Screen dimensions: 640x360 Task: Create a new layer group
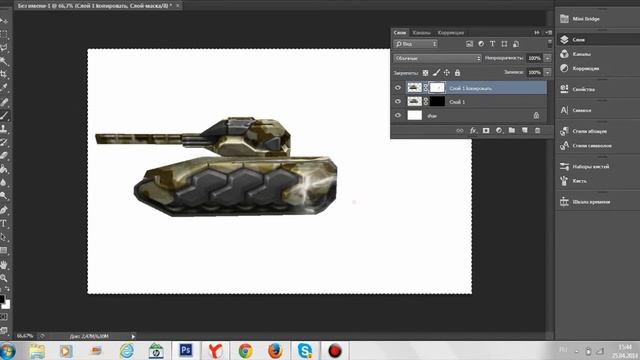(x=512, y=131)
